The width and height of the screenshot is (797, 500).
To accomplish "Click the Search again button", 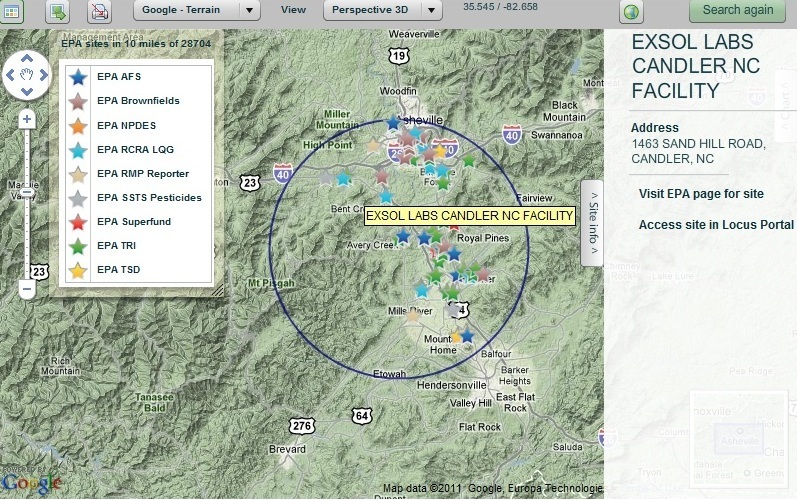I will click(738, 10).
